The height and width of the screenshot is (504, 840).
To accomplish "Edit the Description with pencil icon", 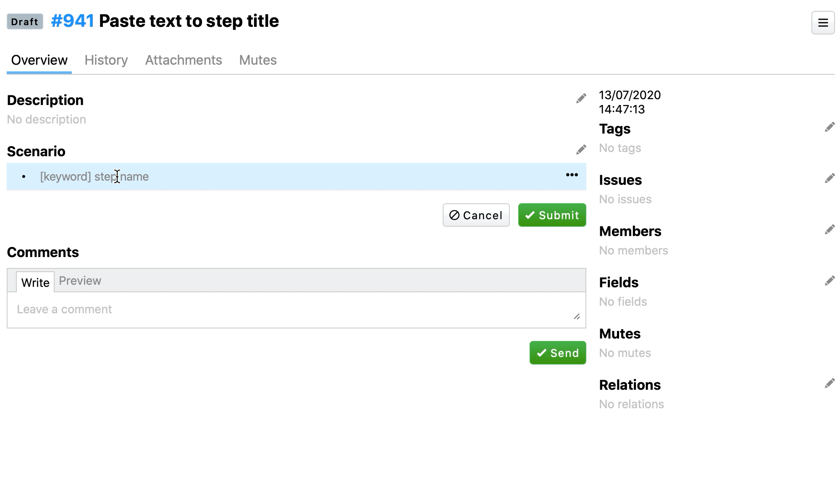I will click(581, 99).
